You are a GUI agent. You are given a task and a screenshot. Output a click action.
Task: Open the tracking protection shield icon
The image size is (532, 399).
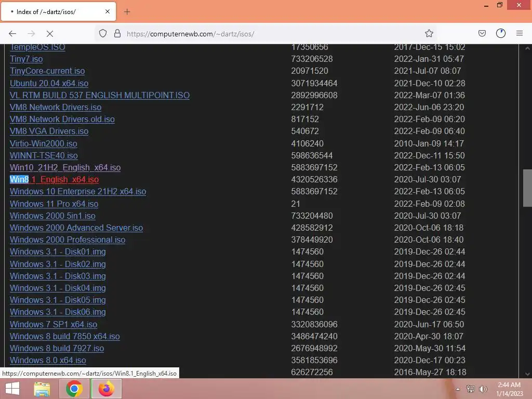(103, 33)
